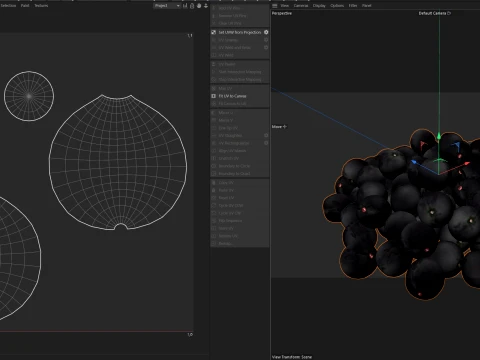Open the Selection menu in UV viewport
This screenshot has height=360, width=480.
pos(8,6)
